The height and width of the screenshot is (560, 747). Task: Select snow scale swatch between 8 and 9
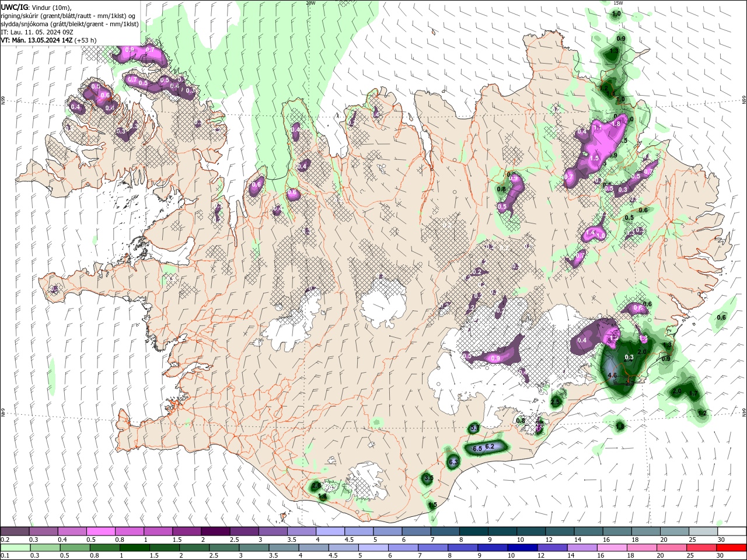pyautogui.click(x=474, y=531)
